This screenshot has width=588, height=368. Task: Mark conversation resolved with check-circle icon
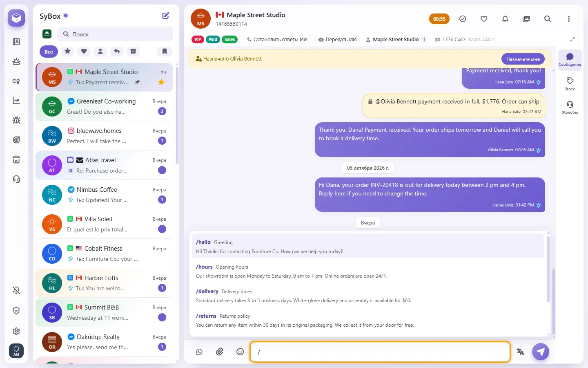click(x=463, y=19)
